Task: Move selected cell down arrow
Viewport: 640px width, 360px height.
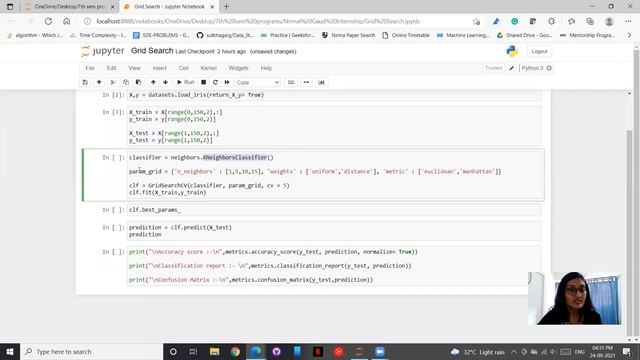Action: (x=165, y=82)
